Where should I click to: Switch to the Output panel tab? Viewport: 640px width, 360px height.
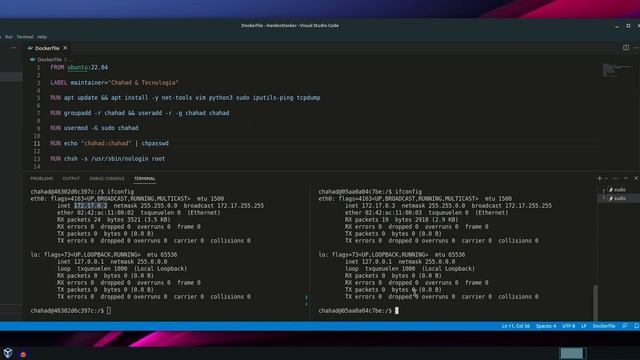(x=71, y=179)
